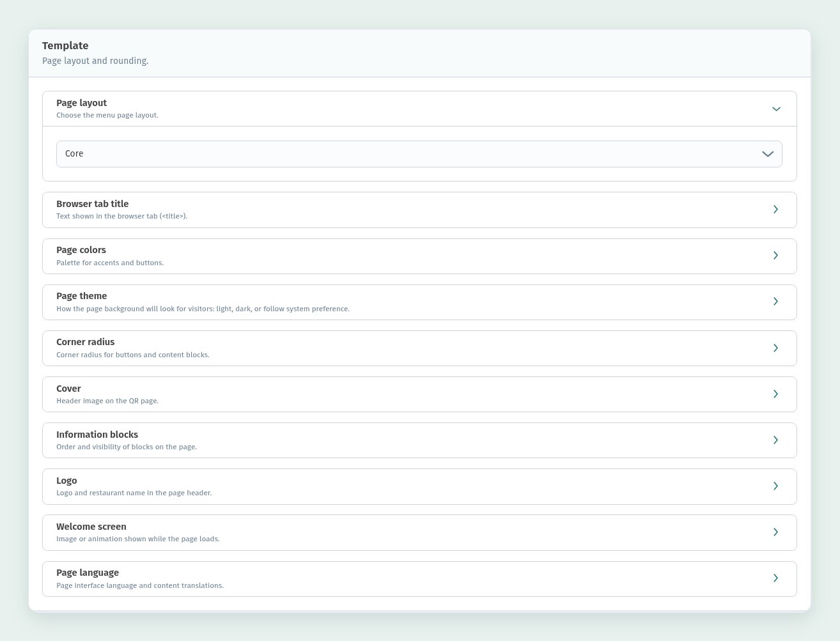Expand Page language chevron
The image size is (840, 641).
pyautogui.click(x=775, y=578)
